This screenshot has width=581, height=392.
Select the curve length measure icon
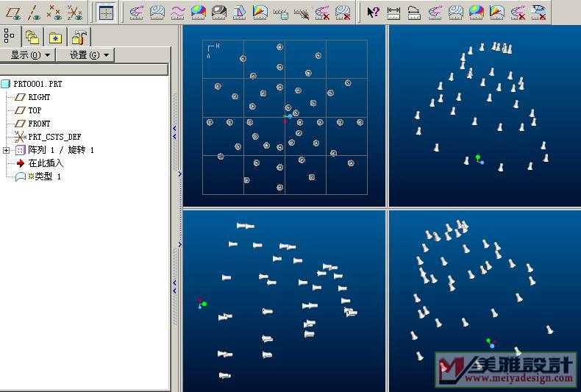coord(414,13)
